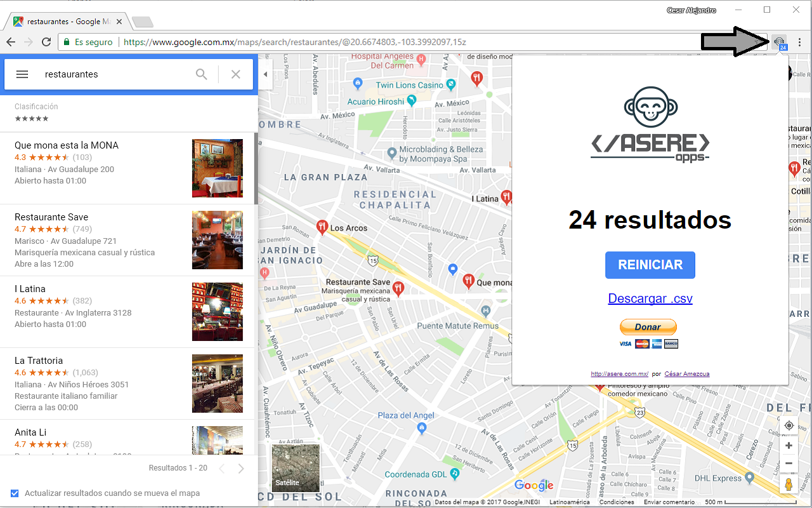Click the DHL Express marker

pyautogui.click(x=750, y=478)
